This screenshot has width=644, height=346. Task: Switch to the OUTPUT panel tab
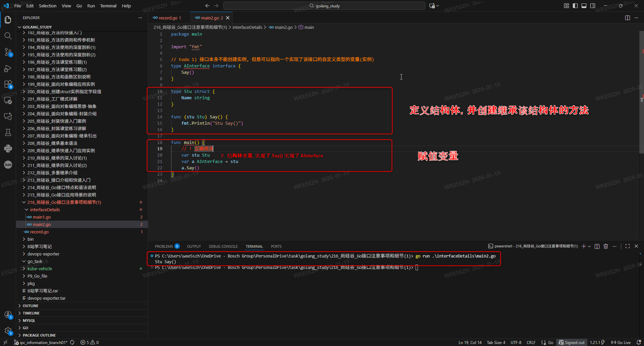pos(194,246)
